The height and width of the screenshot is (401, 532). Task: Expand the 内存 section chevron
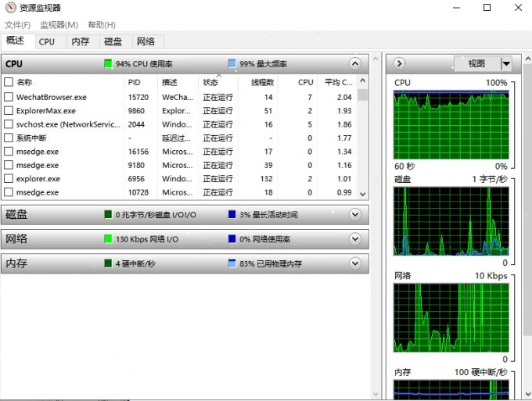pyautogui.click(x=355, y=263)
